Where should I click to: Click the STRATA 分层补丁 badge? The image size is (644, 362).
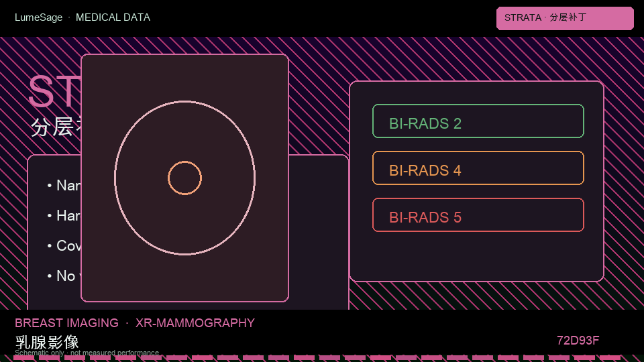coord(565,18)
